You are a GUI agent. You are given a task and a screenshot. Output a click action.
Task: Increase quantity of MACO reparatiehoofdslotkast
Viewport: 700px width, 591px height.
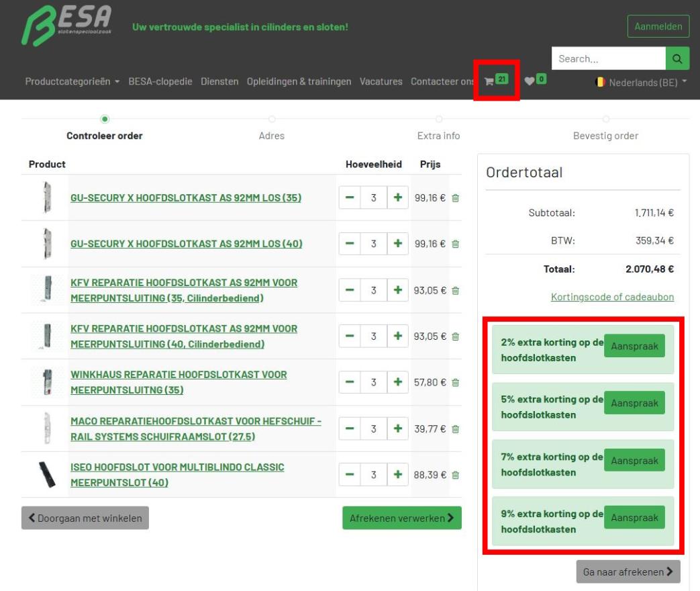coord(397,428)
